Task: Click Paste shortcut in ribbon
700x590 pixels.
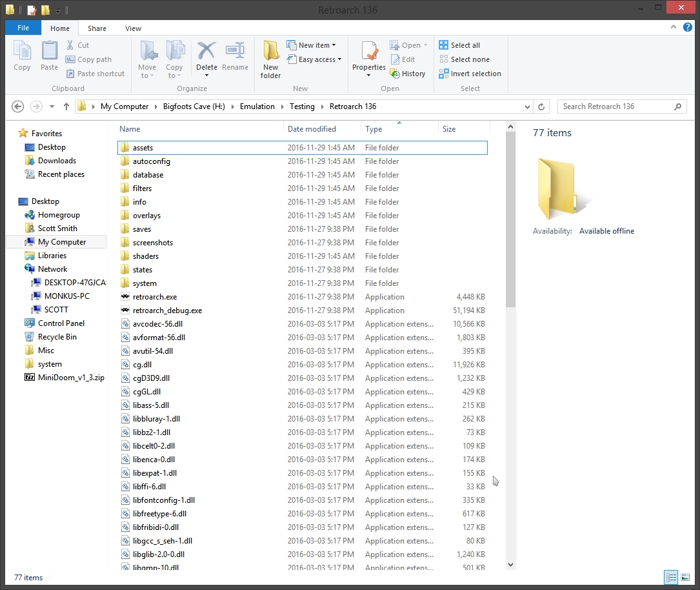Action: 95,74
